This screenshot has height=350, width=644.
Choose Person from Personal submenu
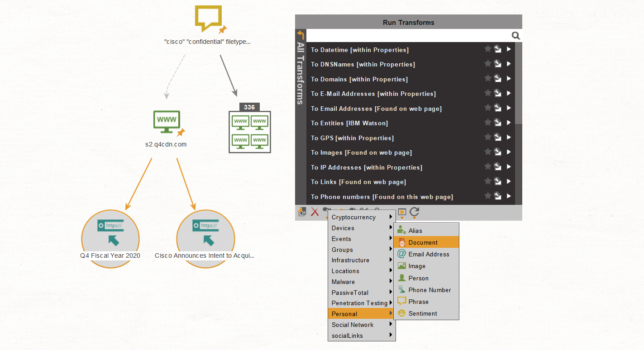(426, 278)
